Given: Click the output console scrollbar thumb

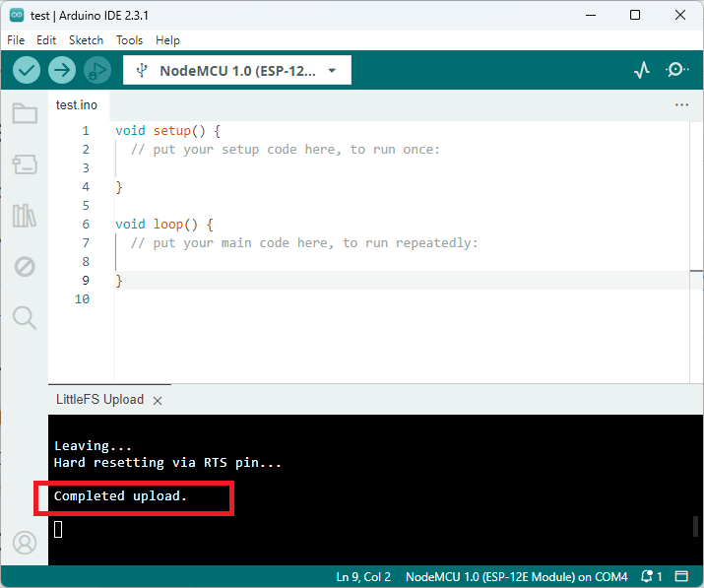Looking at the screenshot, I should coord(695,527).
